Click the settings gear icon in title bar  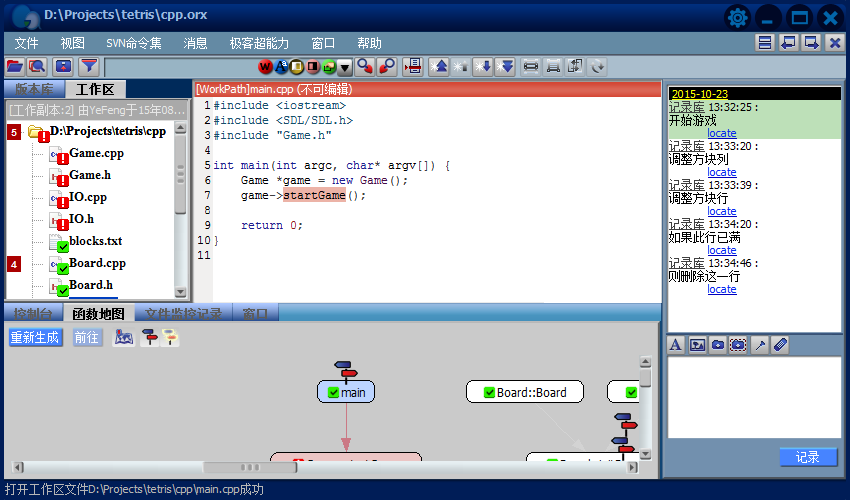point(738,17)
